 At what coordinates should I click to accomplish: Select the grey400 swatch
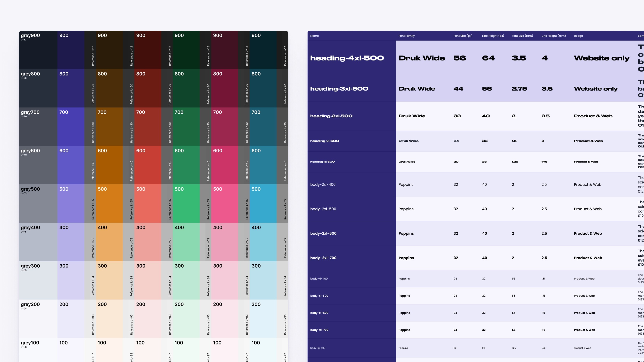click(38, 242)
